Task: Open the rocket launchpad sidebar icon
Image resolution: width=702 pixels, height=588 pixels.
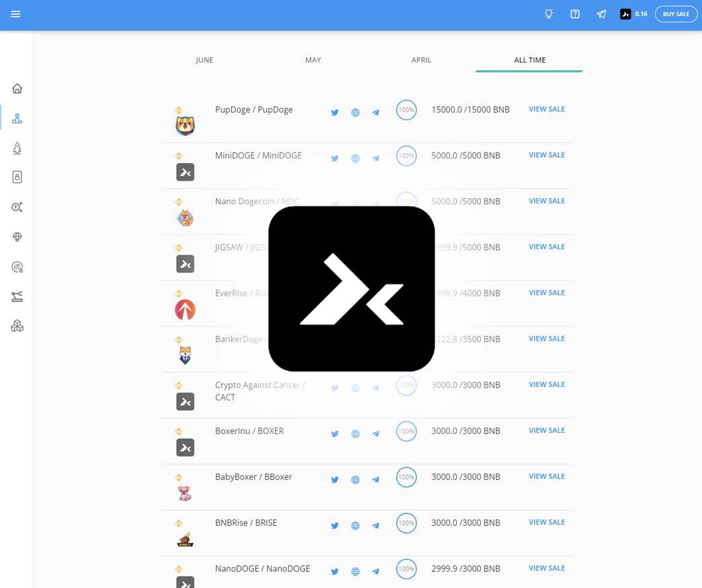Action: point(17,149)
